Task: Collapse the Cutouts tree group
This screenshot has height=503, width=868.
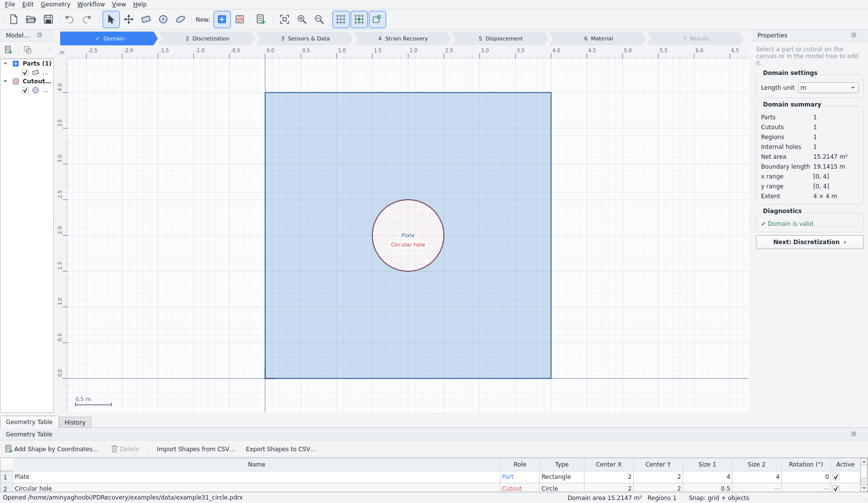Action: tap(5, 81)
